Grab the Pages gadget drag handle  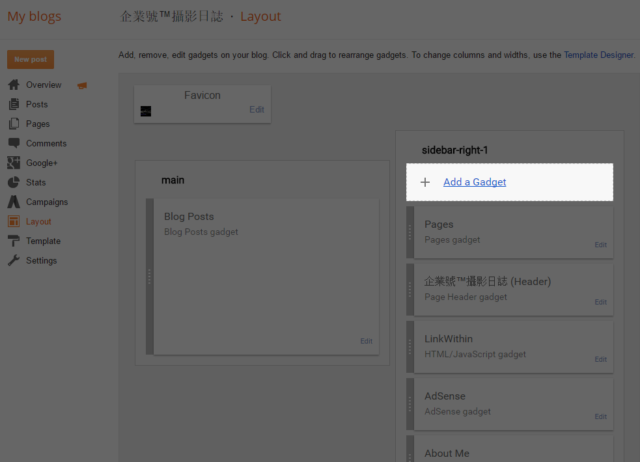pyautogui.click(x=410, y=232)
